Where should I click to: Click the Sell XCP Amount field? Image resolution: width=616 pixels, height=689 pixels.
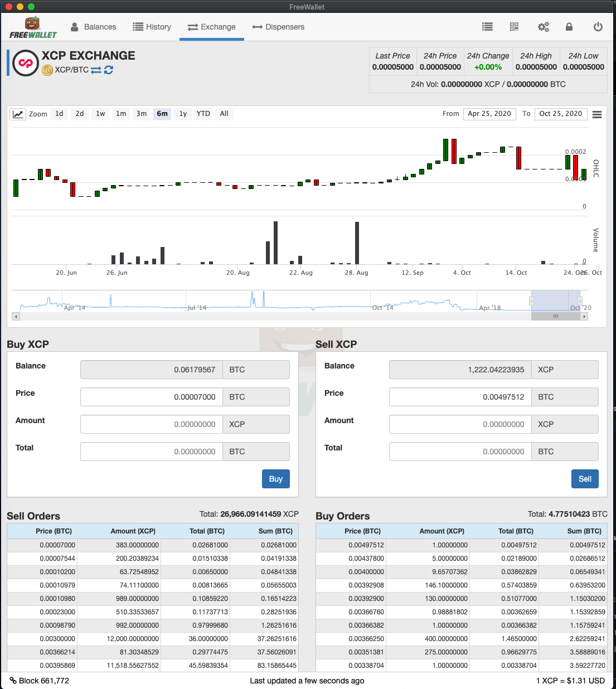460,424
